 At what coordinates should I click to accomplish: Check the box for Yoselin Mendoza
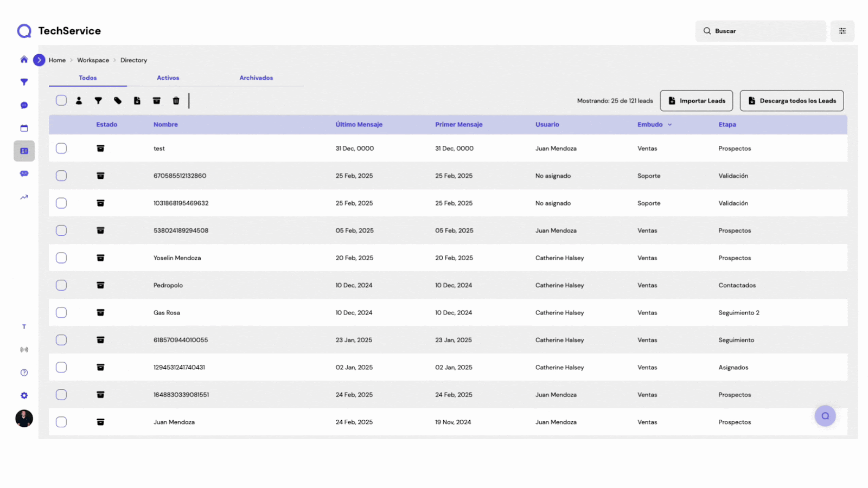[x=61, y=258]
